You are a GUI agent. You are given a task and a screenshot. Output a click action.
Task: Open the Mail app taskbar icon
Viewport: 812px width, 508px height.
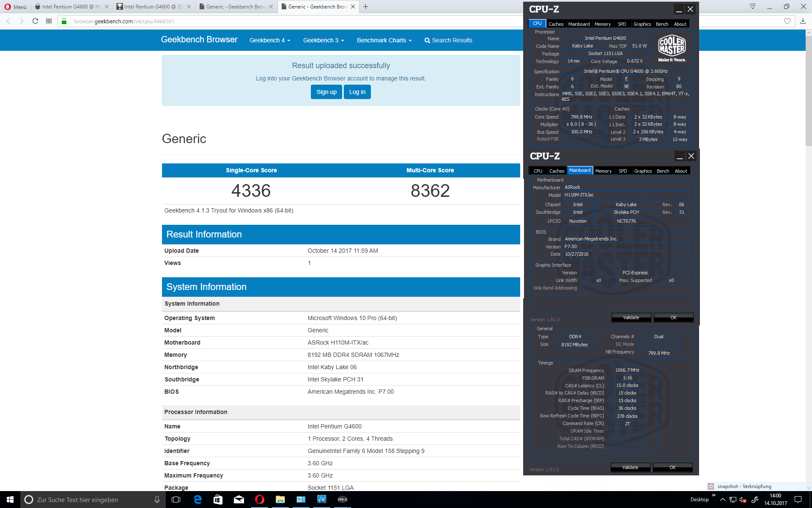point(239,500)
